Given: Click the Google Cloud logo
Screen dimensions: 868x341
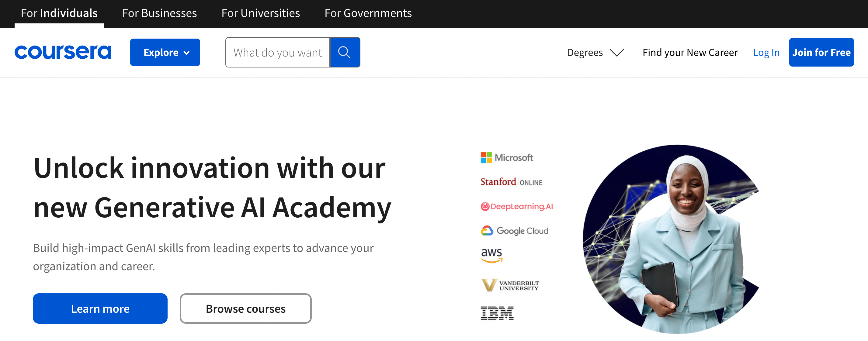Looking at the screenshot, I should (x=515, y=231).
